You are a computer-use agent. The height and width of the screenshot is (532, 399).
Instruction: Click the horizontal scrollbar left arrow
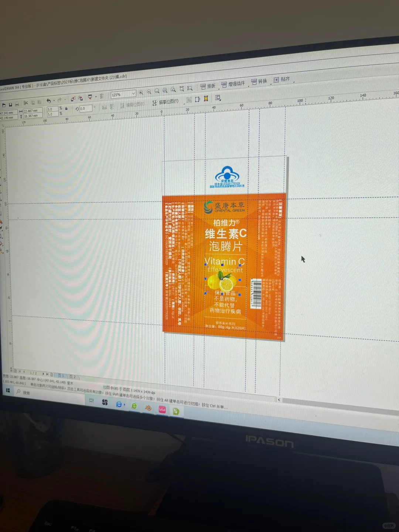tap(279, 400)
